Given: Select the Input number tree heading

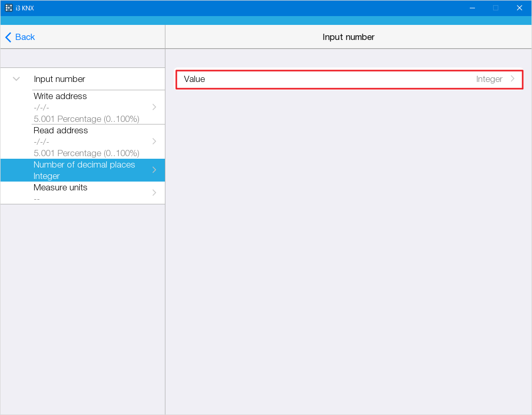Looking at the screenshot, I should [59, 79].
